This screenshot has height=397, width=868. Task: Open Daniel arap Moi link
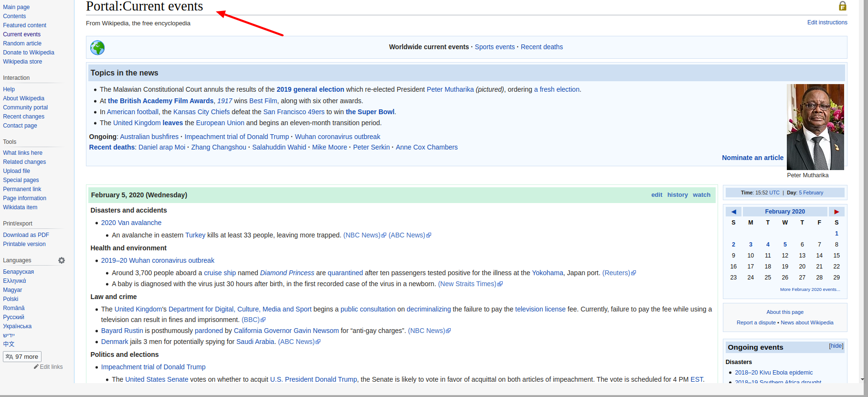point(162,147)
